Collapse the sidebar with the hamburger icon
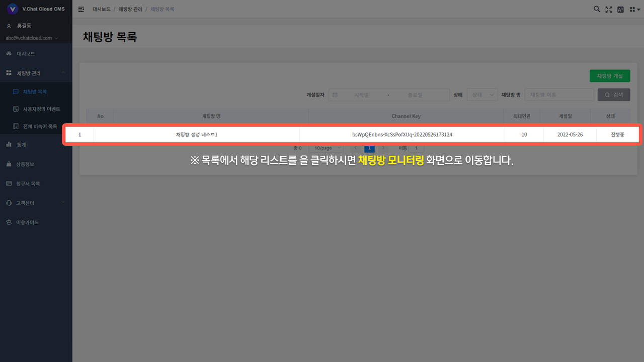Viewport: 644px width, 362px height. (81, 9)
